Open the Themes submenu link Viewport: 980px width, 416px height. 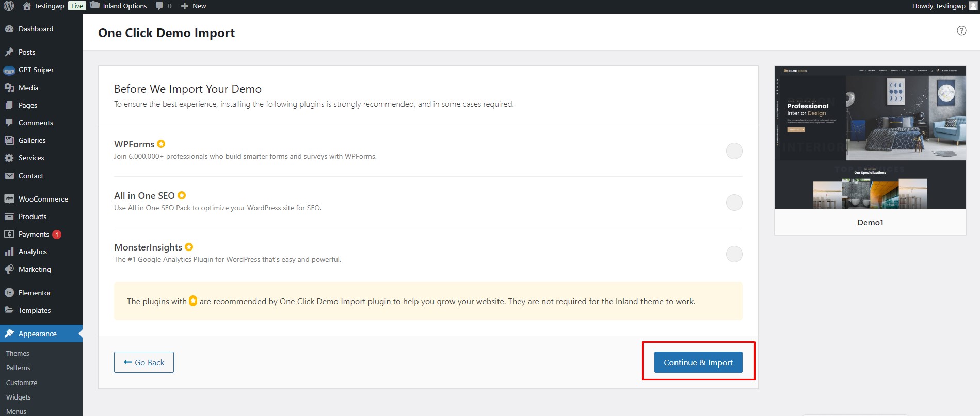tap(18, 353)
